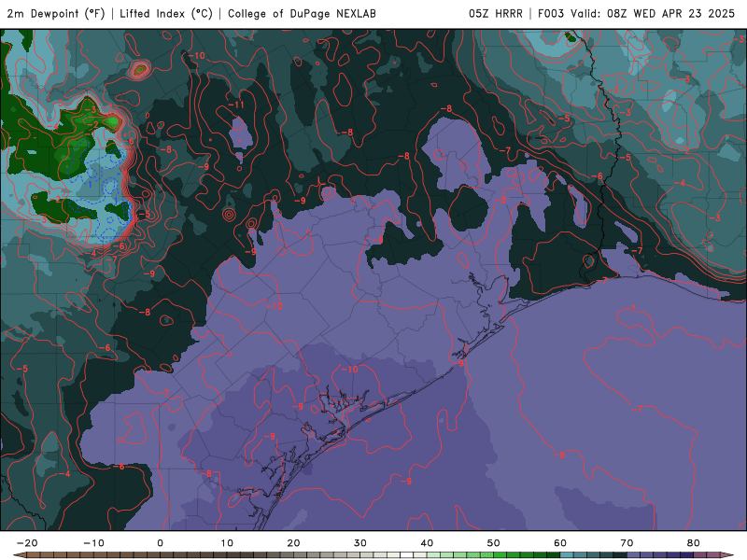Click the -10 color scale label

click(93, 543)
